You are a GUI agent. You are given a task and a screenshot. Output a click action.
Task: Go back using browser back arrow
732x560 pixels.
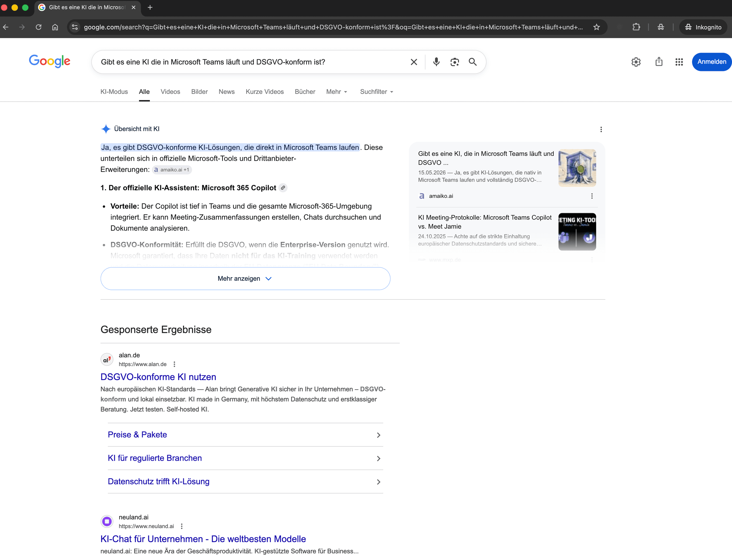tap(6, 27)
